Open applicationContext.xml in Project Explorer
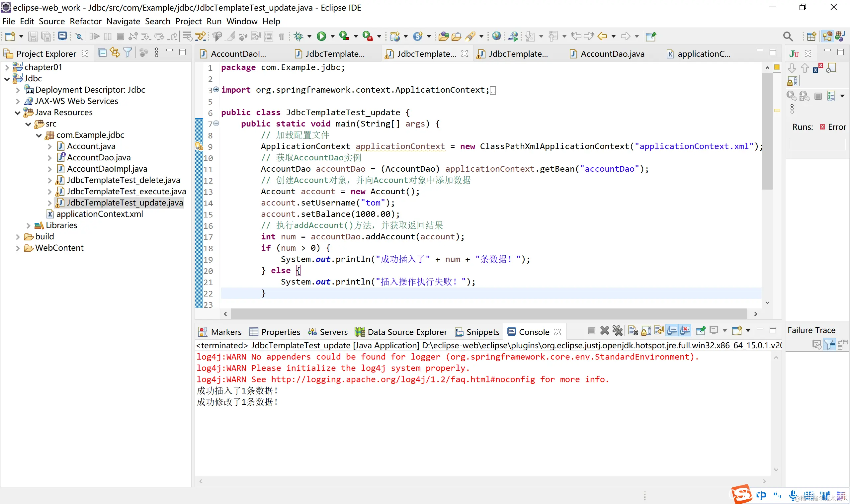 [x=99, y=214]
